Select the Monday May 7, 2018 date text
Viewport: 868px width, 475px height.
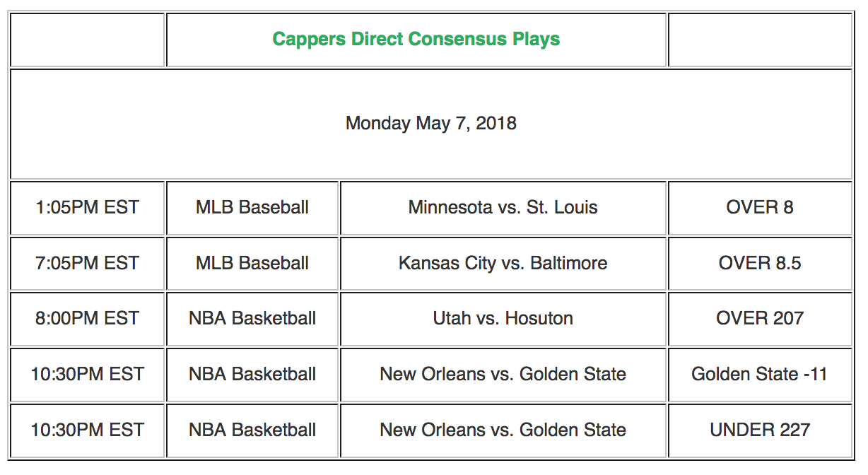pyautogui.click(x=431, y=124)
